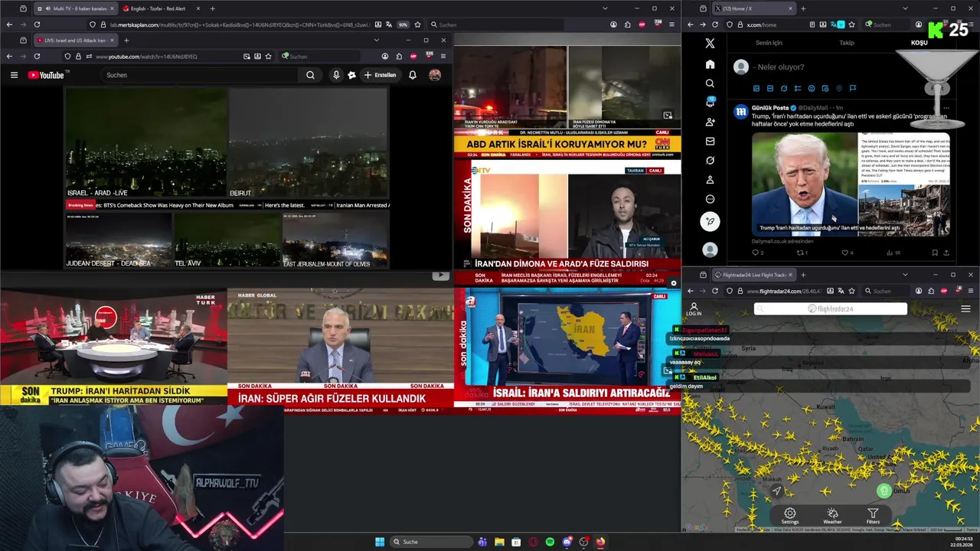Open YouTube account avatar
The height and width of the screenshot is (551, 980).
point(435,75)
